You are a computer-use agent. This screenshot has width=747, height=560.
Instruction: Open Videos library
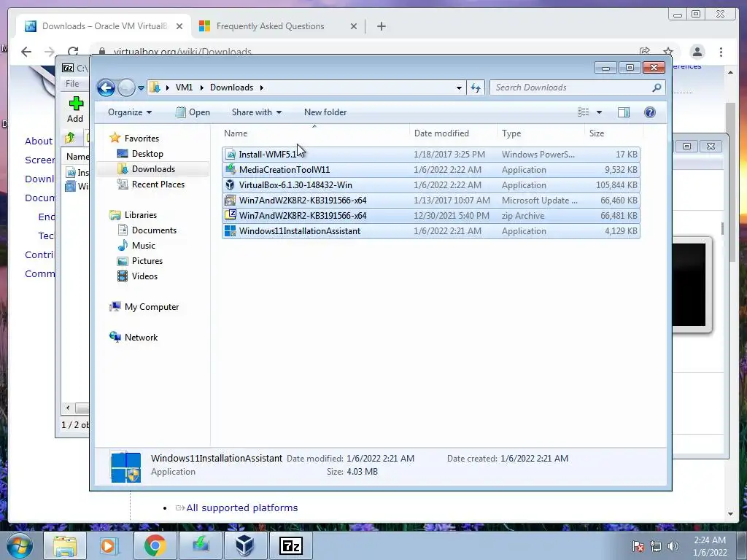[x=144, y=276]
